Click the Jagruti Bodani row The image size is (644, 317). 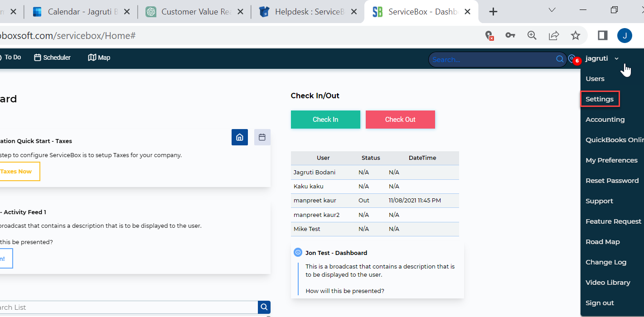(375, 172)
